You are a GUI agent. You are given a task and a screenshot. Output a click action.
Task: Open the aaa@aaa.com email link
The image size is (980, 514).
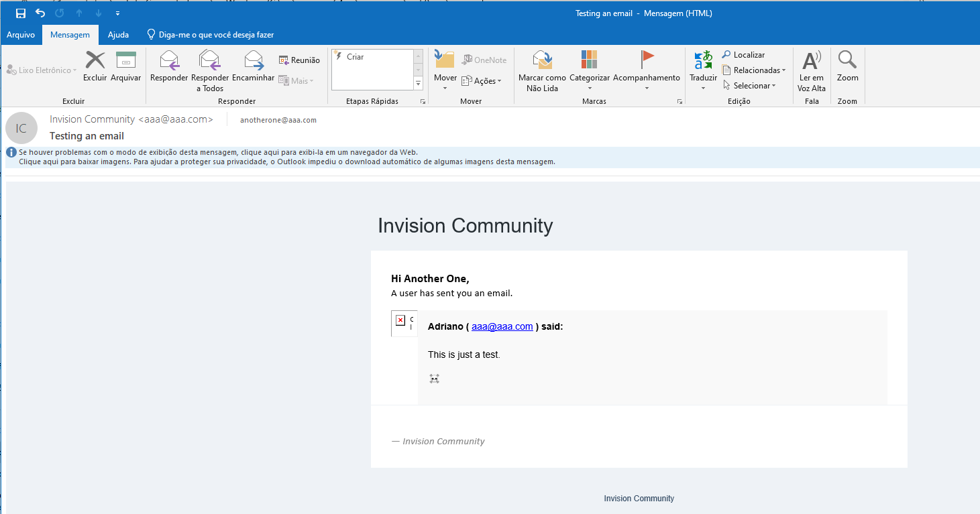click(502, 326)
